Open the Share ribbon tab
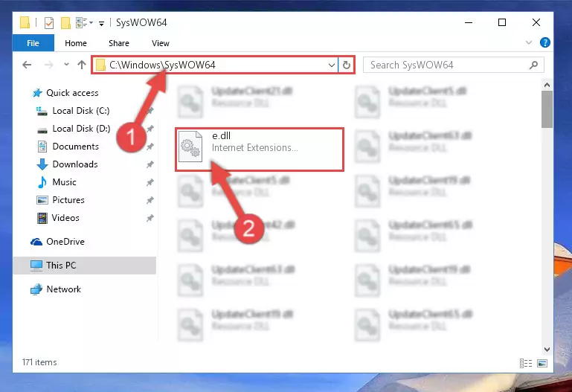 (x=118, y=43)
